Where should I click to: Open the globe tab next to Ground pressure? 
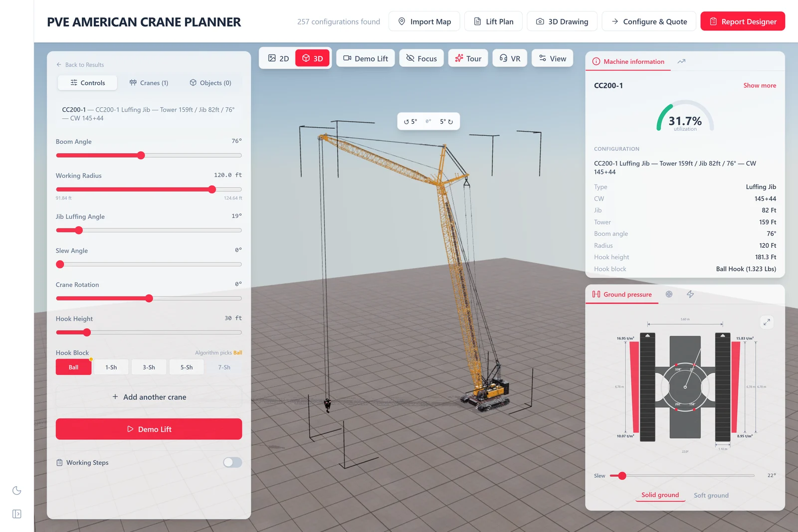click(x=669, y=294)
